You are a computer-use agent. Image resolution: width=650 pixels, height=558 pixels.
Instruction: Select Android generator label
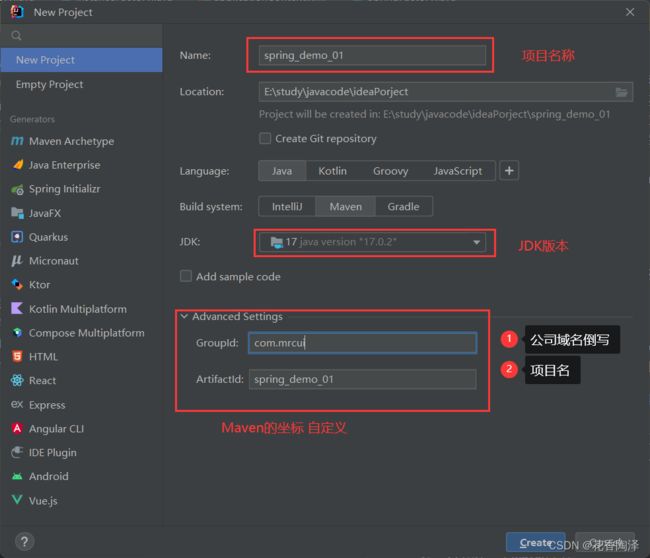coord(49,476)
